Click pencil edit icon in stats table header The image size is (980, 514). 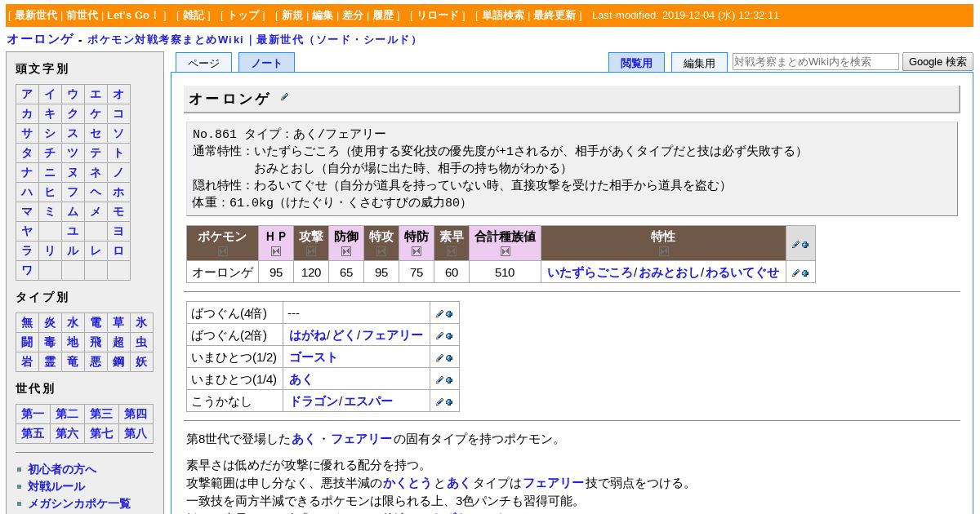pos(795,244)
